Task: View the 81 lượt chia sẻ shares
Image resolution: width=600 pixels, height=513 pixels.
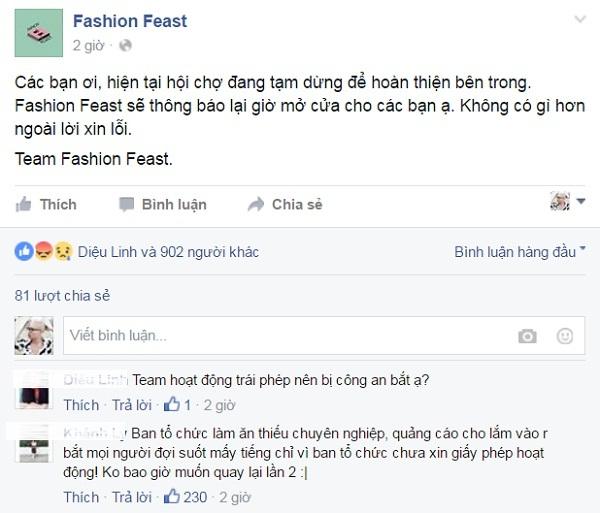Action: (x=62, y=296)
